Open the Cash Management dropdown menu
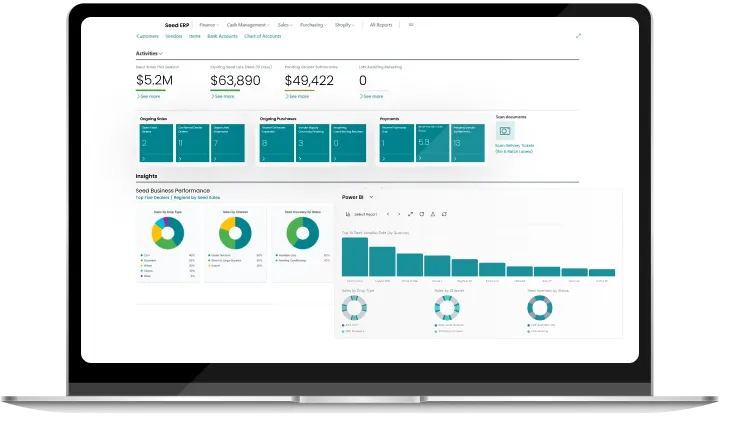This screenshot has height=432, width=733. (x=246, y=23)
